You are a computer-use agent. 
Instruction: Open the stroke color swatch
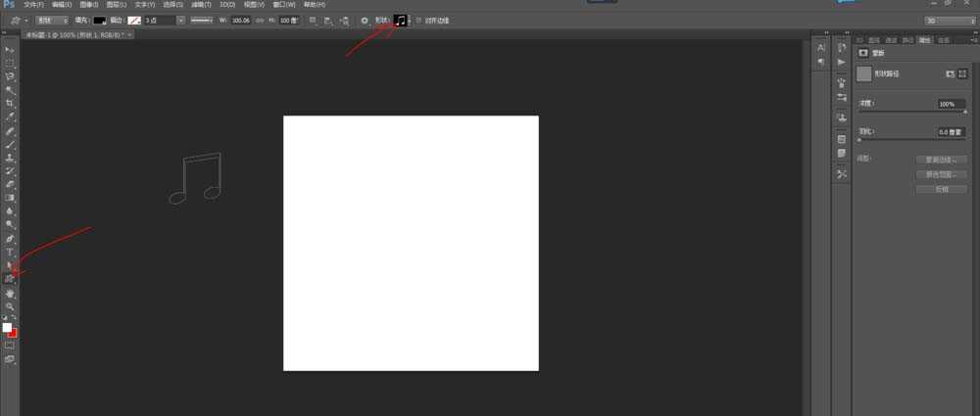coord(134,21)
